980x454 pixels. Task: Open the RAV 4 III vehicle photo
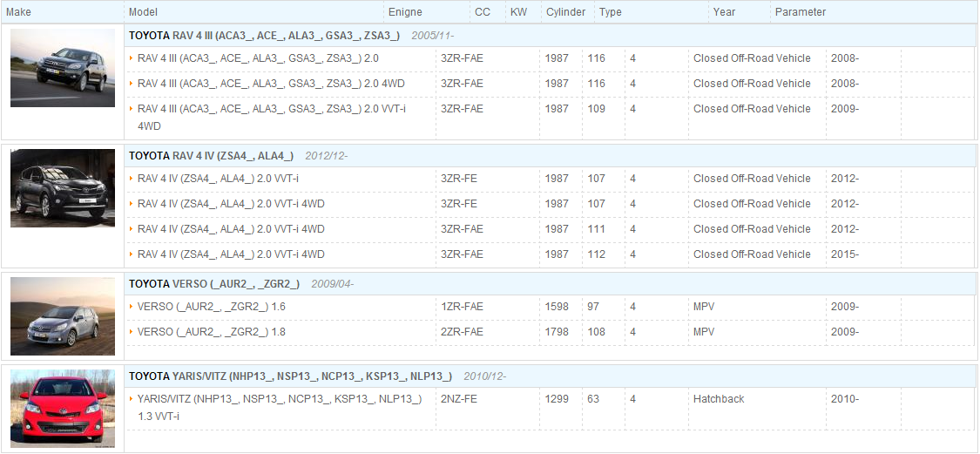pos(63,68)
